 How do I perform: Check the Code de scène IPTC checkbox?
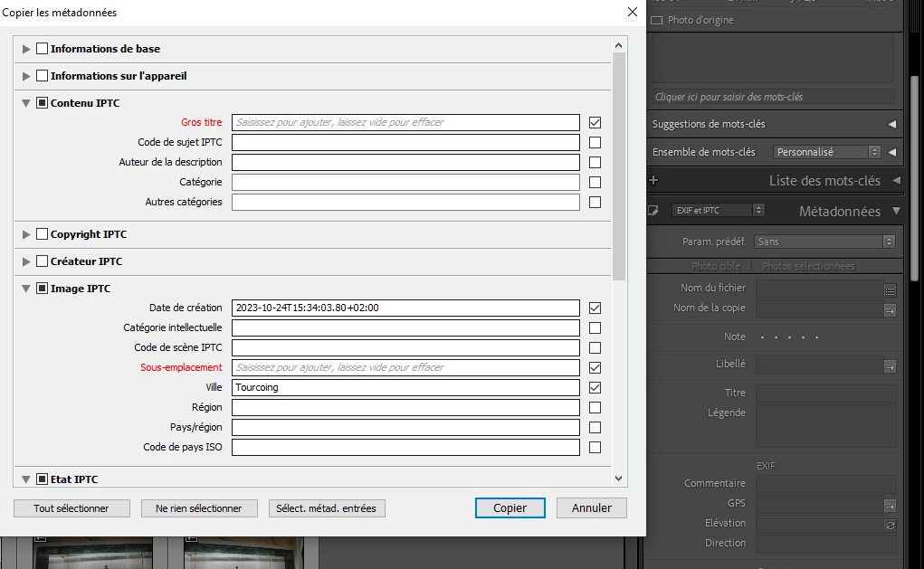595,348
